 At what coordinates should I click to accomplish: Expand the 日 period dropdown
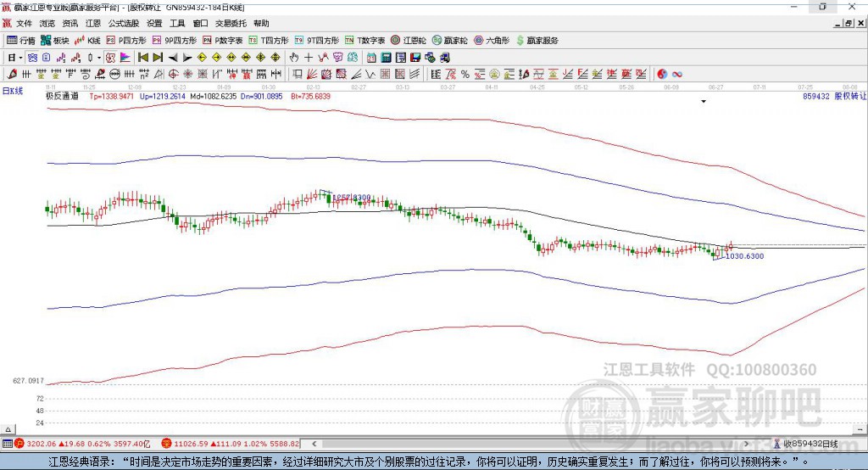20,58
